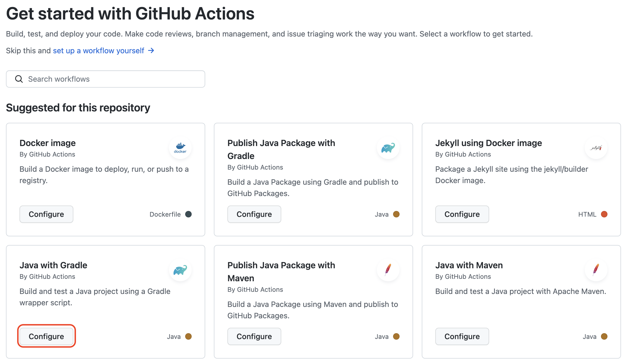
Task: Configure Jekyll using Docker image workflow
Action: click(x=462, y=214)
